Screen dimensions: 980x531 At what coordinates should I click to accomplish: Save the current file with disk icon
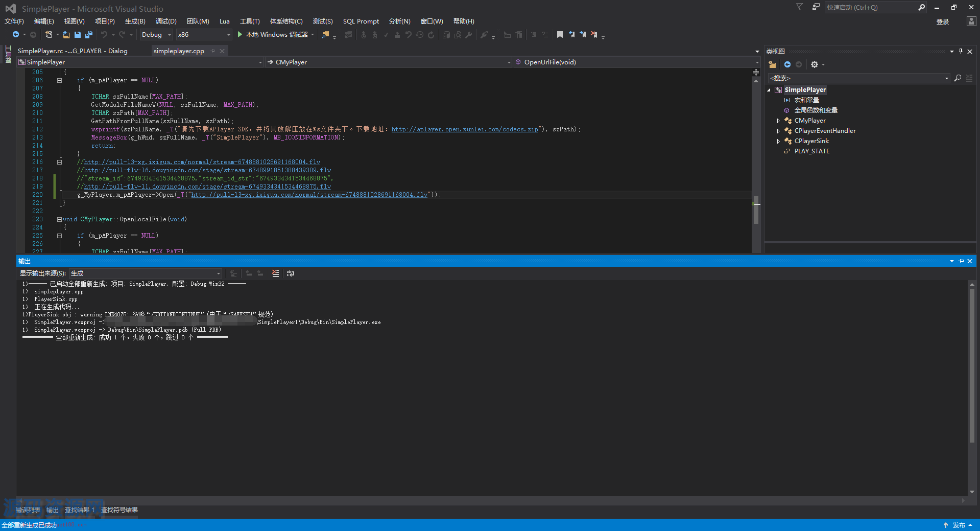78,35
